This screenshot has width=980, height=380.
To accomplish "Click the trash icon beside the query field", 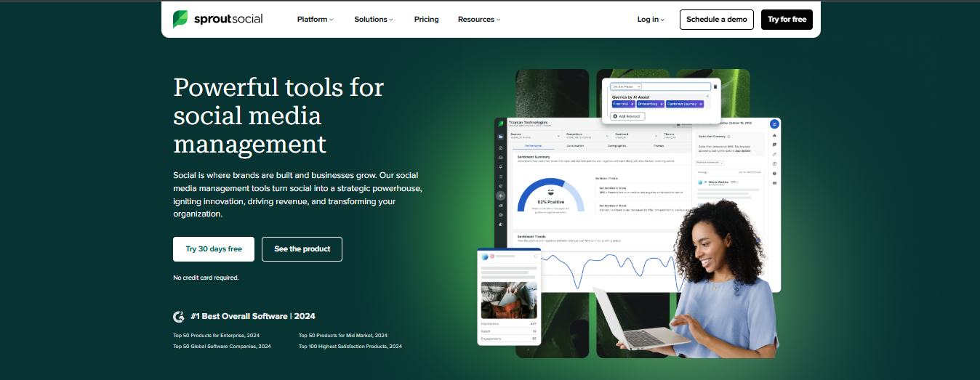I will (715, 86).
